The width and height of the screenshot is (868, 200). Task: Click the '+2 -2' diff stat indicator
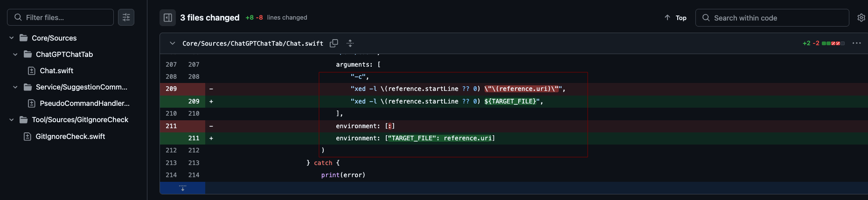[x=811, y=43]
